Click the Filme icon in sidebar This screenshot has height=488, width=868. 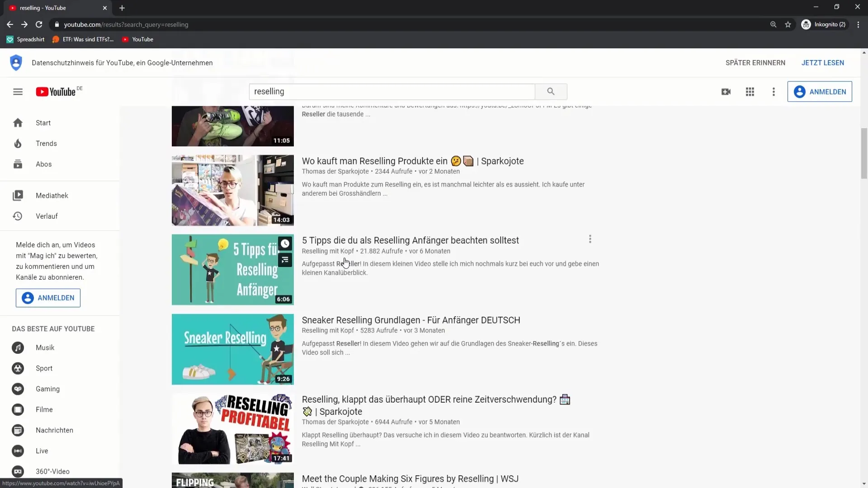coord(18,409)
